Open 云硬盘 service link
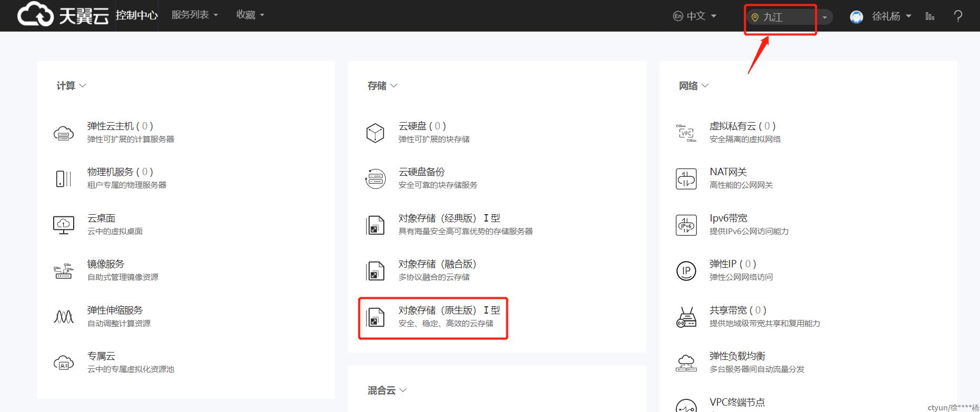Viewport: 980px width, 412px height. [422, 126]
